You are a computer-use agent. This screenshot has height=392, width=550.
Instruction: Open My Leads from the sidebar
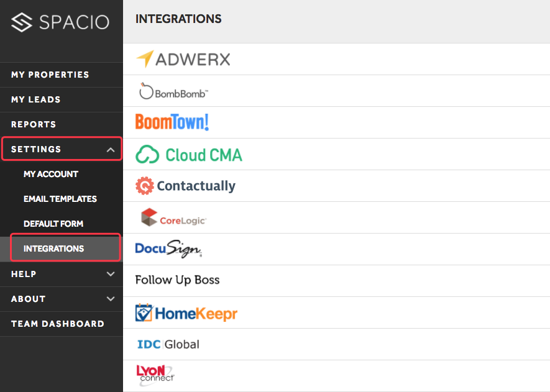[36, 99]
